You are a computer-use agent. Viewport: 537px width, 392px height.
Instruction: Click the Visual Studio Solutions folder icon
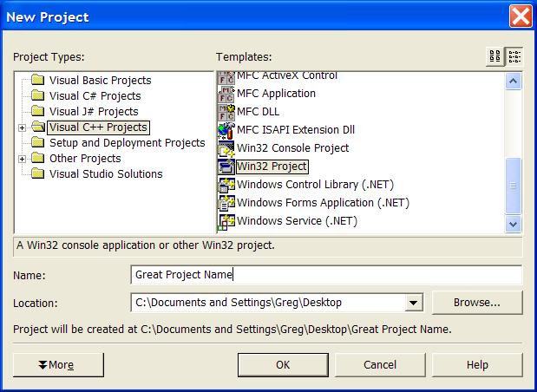[37, 173]
